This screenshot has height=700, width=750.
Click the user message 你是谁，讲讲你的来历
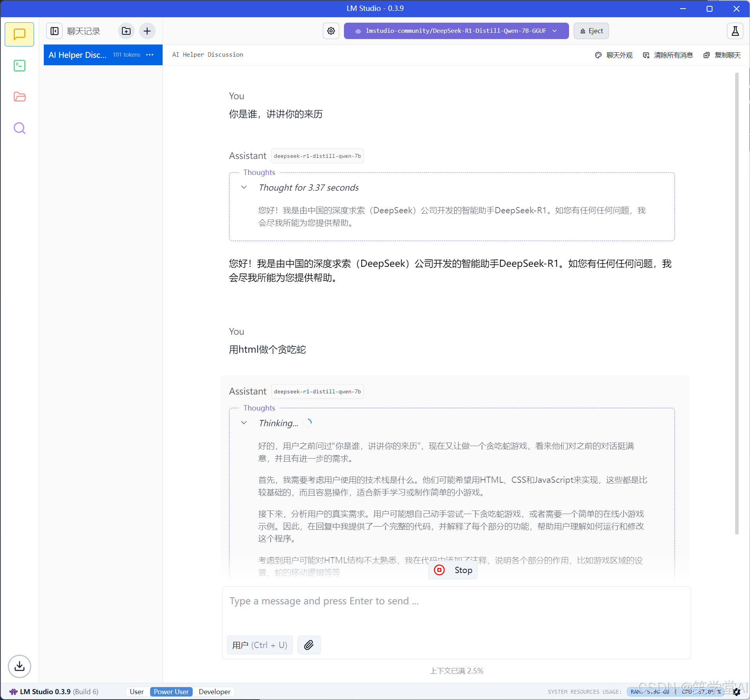coord(276,114)
